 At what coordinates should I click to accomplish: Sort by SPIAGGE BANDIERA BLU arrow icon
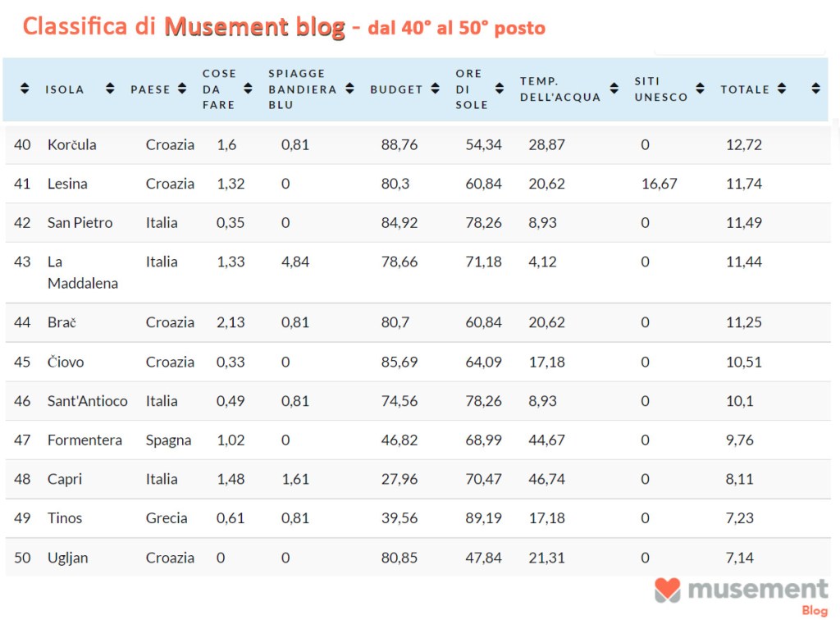click(349, 89)
